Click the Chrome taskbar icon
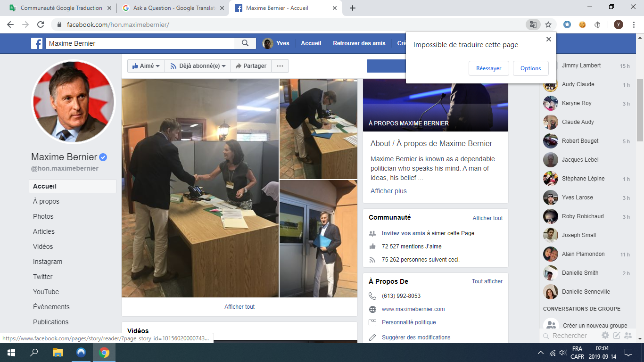The width and height of the screenshot is (644, 362). click(104, 353)
